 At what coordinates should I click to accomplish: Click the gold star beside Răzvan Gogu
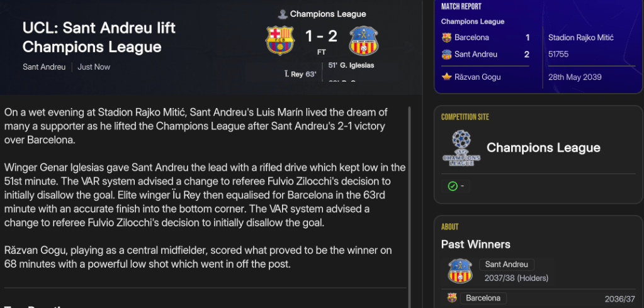point(447,77)
